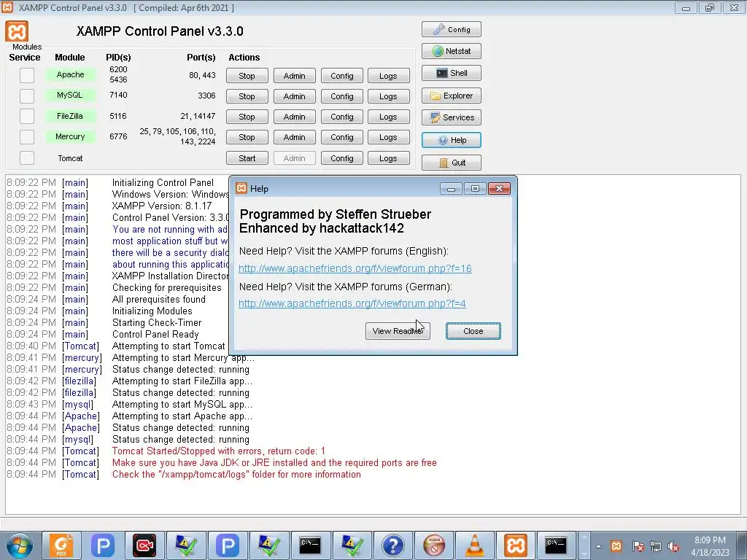Screen dimensions: 747x560
Task: Open the blue question mark taskbar app
Action: [392, 545]
